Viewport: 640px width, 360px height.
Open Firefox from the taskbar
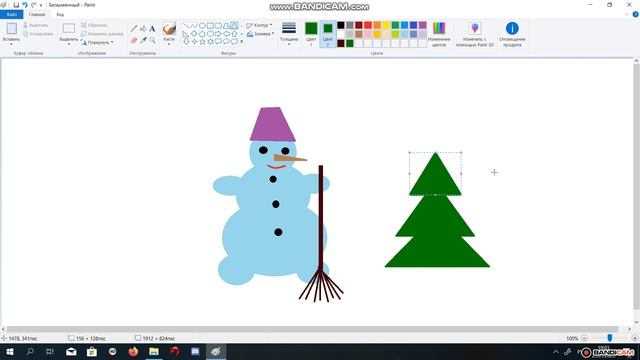133,352
